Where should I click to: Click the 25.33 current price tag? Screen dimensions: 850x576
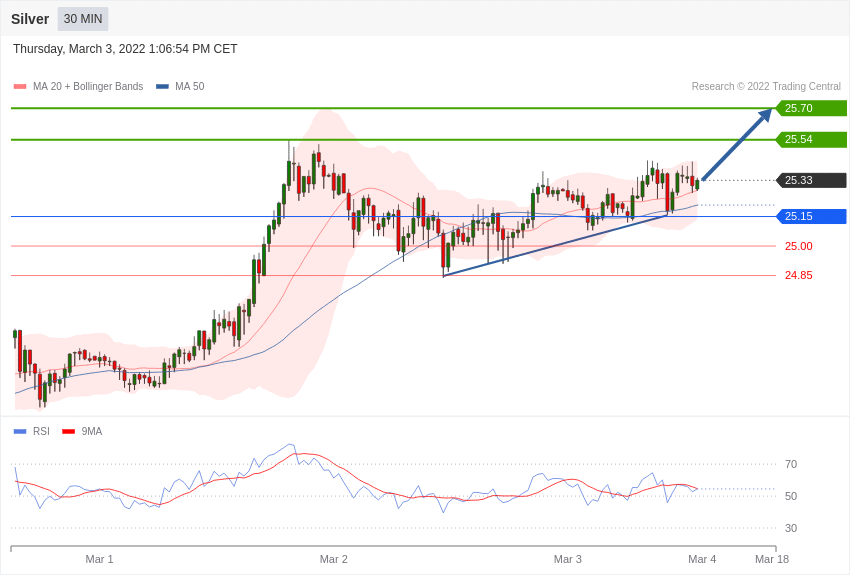click(812, 181)
